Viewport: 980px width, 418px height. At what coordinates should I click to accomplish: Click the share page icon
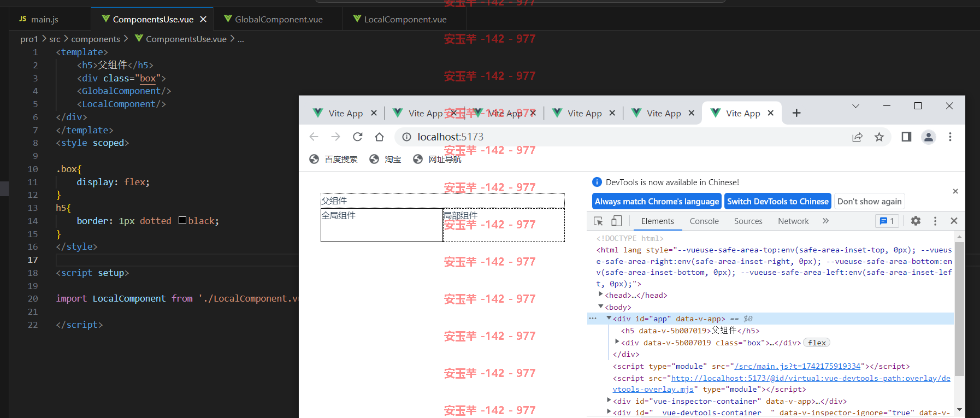pyautogui.click(x=857, y=137)
